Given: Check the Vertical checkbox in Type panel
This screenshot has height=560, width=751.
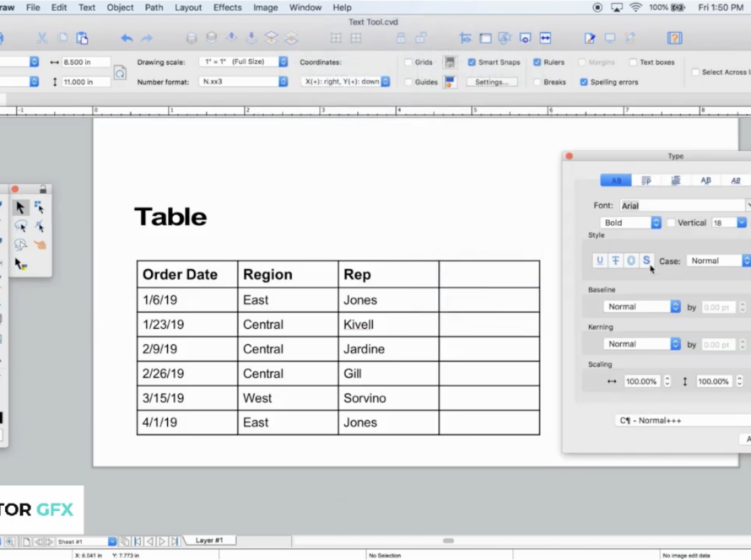Looking at the screenshot, I should 671,223.
